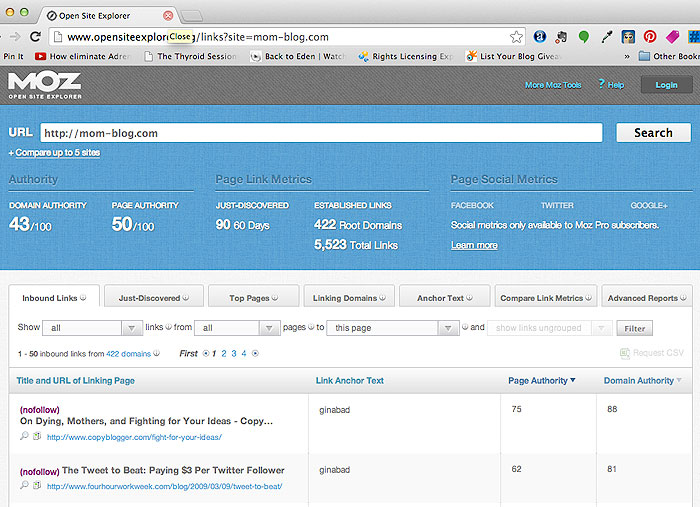Click the green Evernote-style extension icon
The height and width of the screenshot is (507, 700).
point(583,37)
